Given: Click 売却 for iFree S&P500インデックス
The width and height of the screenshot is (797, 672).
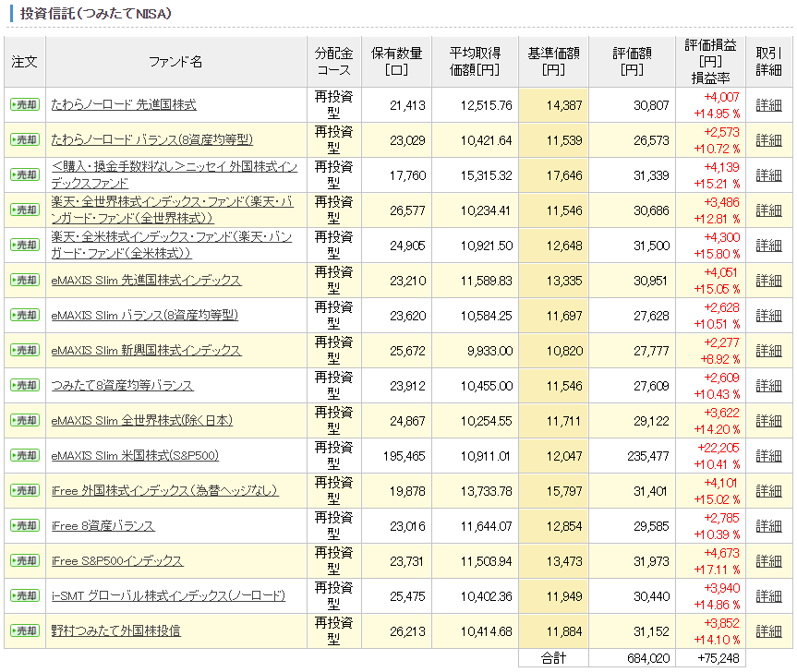Looking at the screenshot, I should click(x=25, y=560).
